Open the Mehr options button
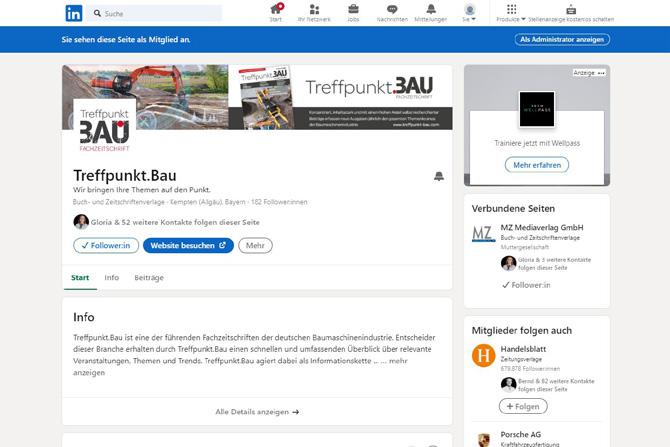This screenshot has height=447, width=670. pos(255,245)
